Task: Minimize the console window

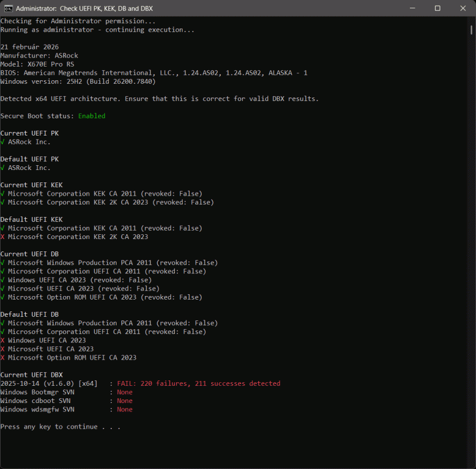Action: 412,8
